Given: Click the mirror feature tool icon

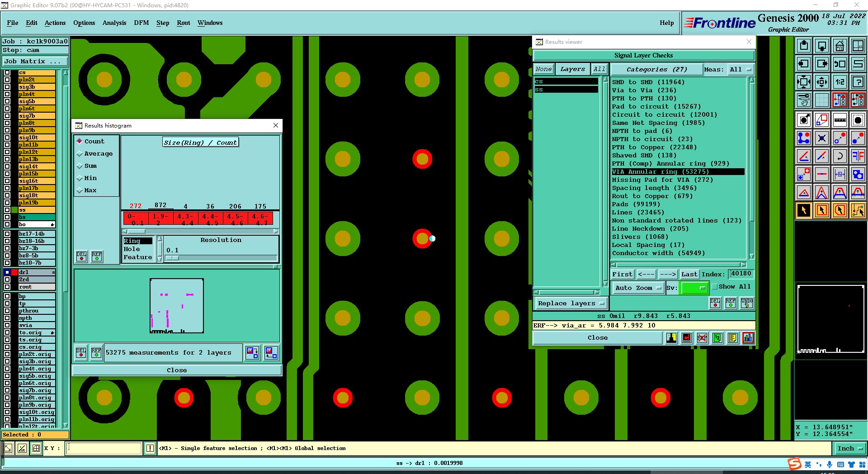Looking at the screenshot, I should point(858,156).
